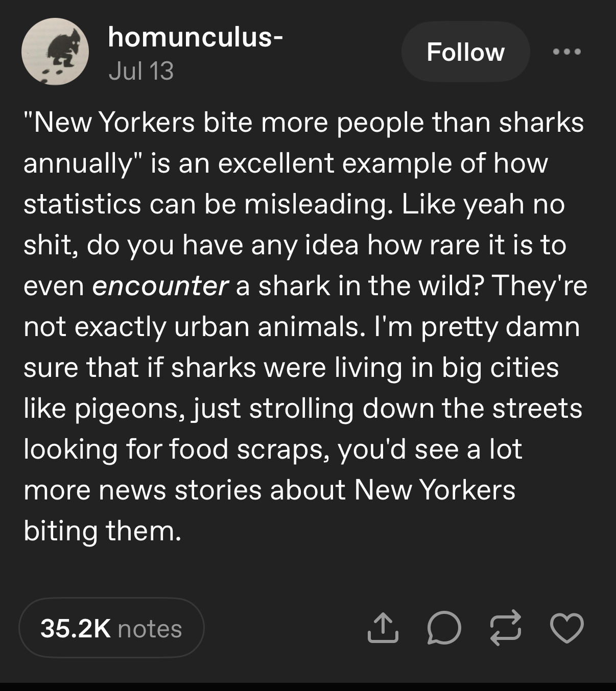616x691 pixels.
Task: Click the word "statistics" in the post
Action: tap(82, 204)
